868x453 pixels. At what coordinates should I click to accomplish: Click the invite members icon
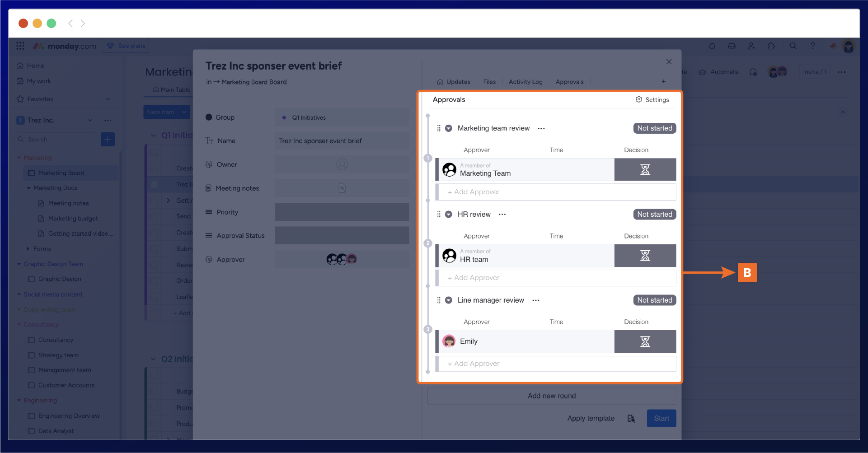pos(751,46)
